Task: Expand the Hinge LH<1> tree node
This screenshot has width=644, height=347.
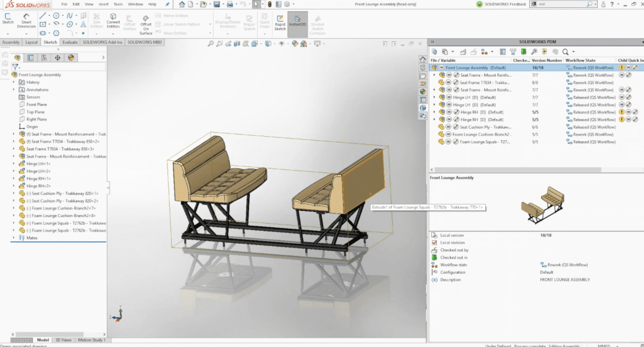Action: 14,163
